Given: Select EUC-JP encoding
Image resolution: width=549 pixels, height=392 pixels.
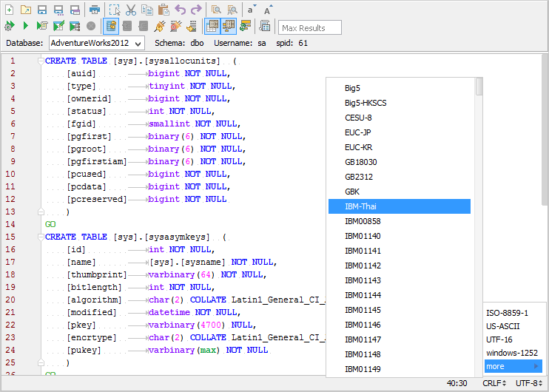Looking at the screenshot, I should point(400,132).
